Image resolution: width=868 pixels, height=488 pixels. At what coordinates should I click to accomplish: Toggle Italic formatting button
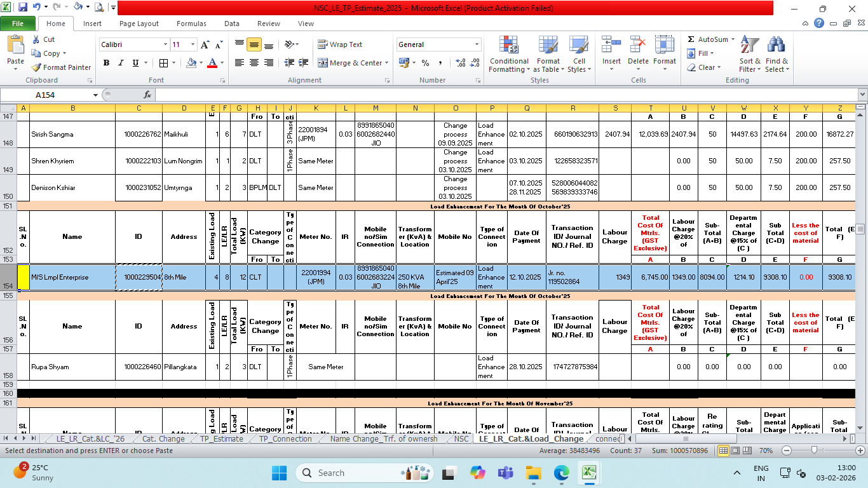click(121, 63)
